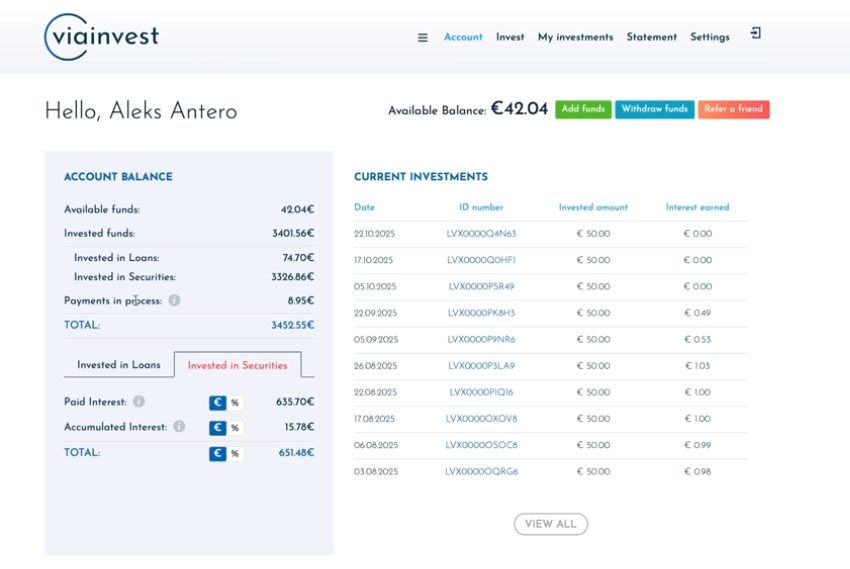Open investment LVX0000P9NR6
850x569 pixels.
click(481, 340)
